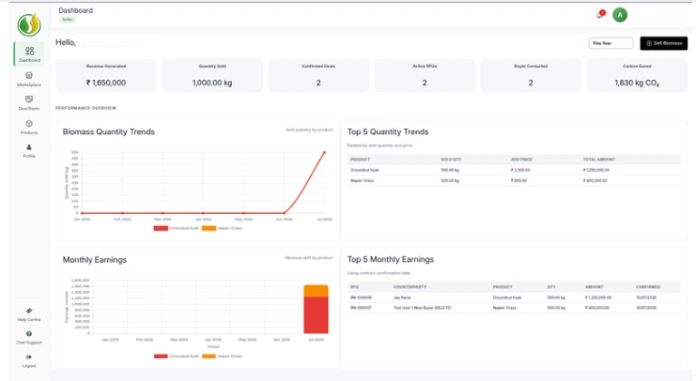Click the green user avatar A
Viewport: 696px width, 381px height.
coord(620,15)
